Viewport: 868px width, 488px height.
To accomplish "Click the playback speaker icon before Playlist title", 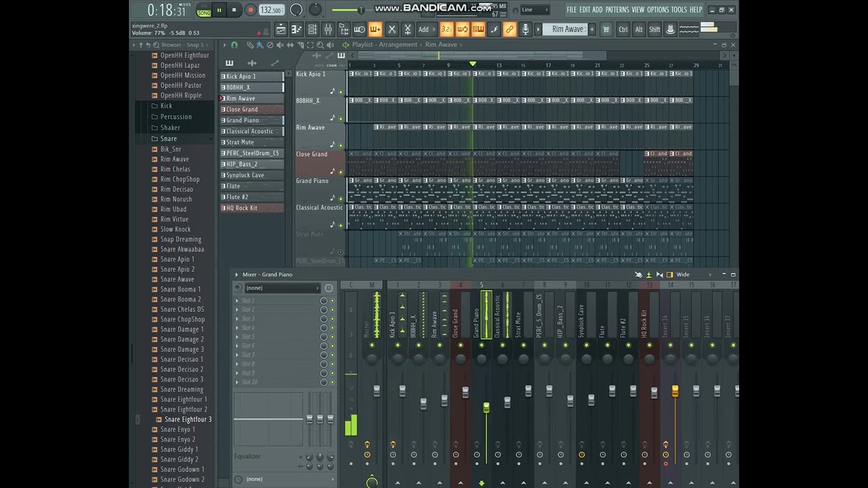I will point(345,45).
